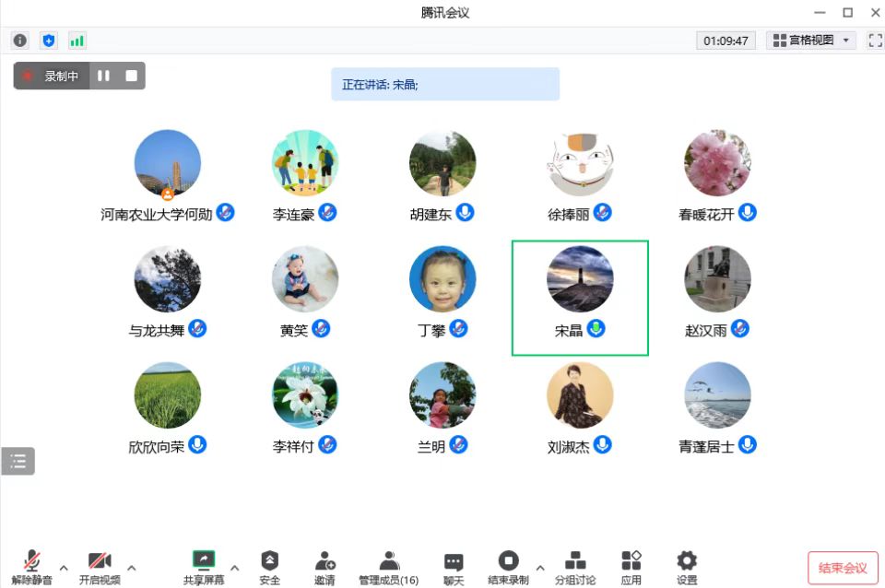Open the 应用 apps icon
Image resolution: width=885 pixels, height=588 pixels.
point(631,561)
